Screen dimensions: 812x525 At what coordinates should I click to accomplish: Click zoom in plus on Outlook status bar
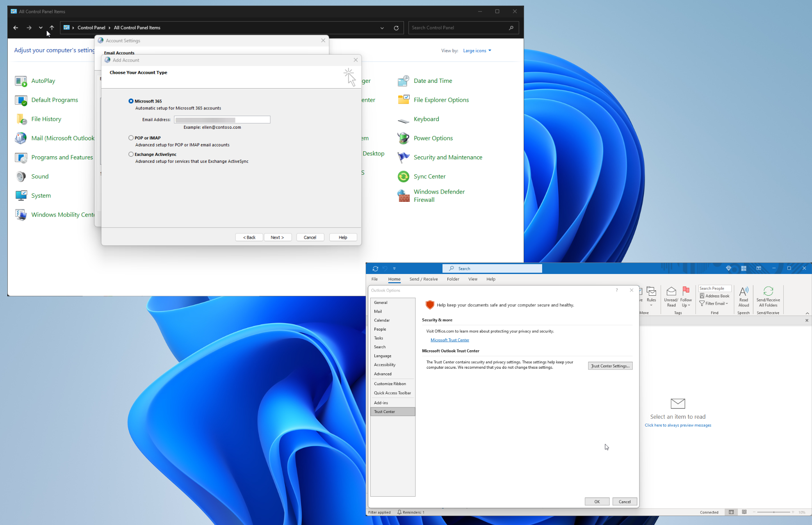[x=793, y=512]
